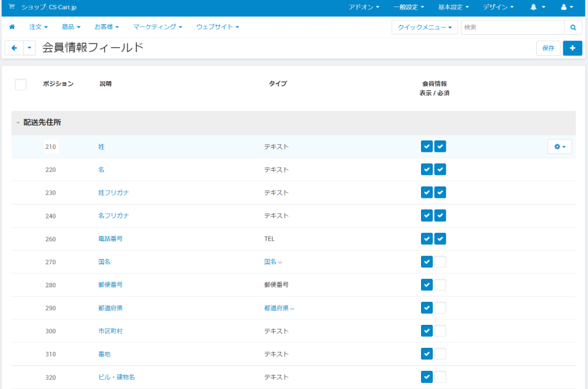Toggle the 必須 checkbox for 名フリガナ
Screen dimensions: 588x389
pos(440,215)
